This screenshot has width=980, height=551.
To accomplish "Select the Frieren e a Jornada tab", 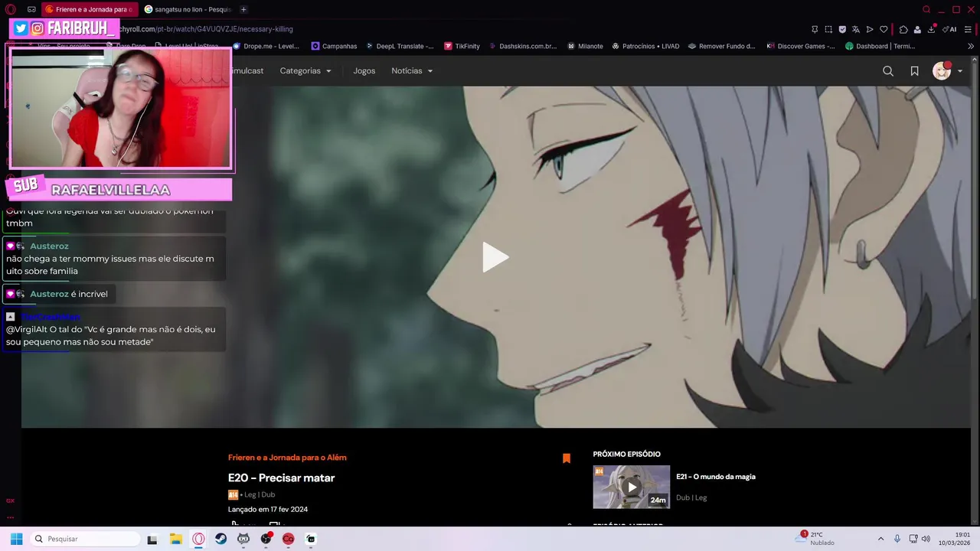I will coord(88,9).
